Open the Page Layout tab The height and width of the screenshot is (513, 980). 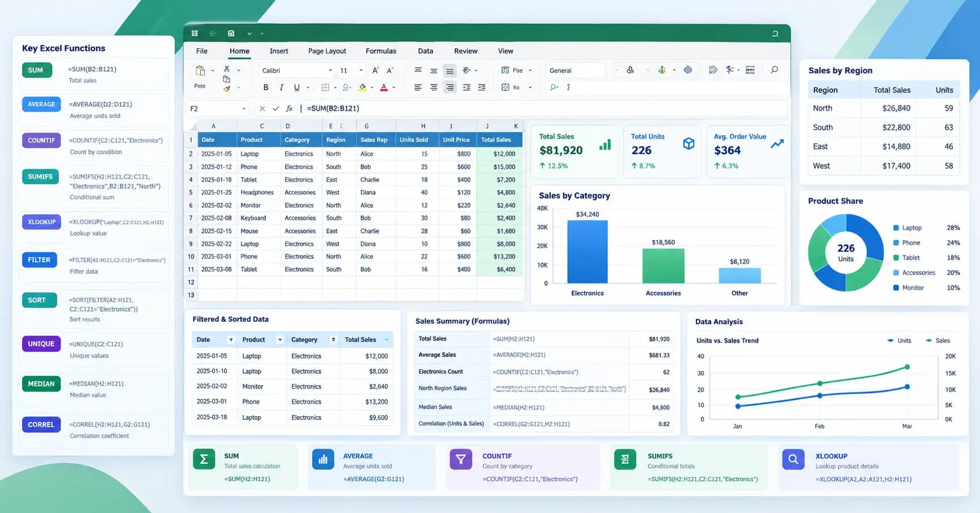coord(327,51)
